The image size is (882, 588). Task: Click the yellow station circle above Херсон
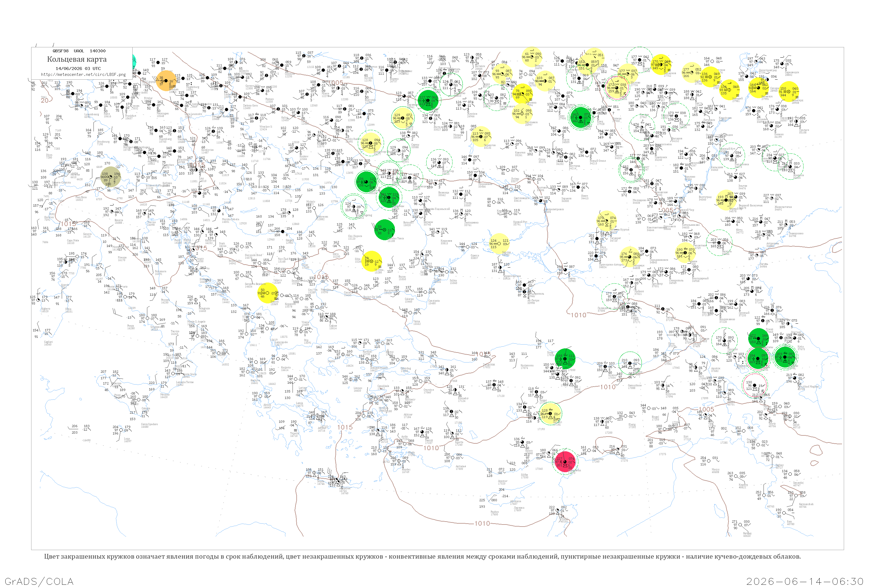click(x=499, y=244)
